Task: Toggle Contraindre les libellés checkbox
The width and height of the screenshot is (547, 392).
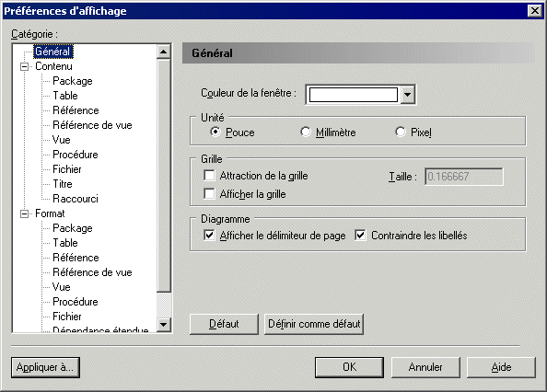Action: tap(360, 236)
